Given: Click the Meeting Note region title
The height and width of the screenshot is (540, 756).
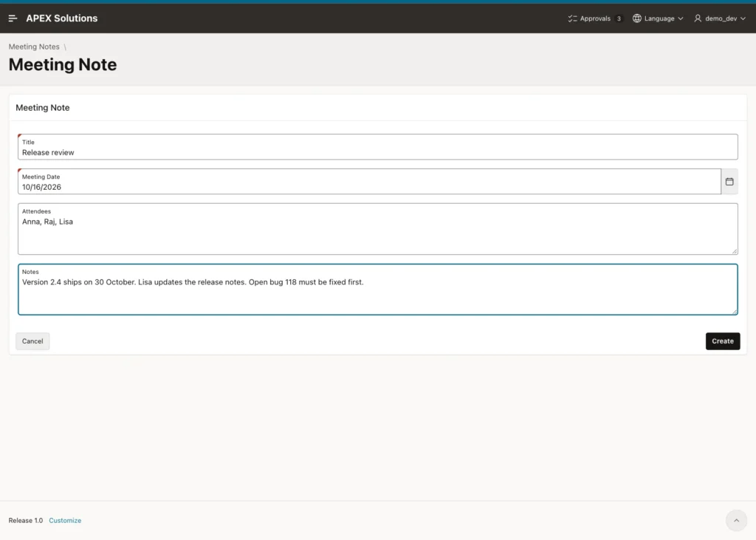Looking at the screenshot, I should pyautogui.click(x=42, y=108).
